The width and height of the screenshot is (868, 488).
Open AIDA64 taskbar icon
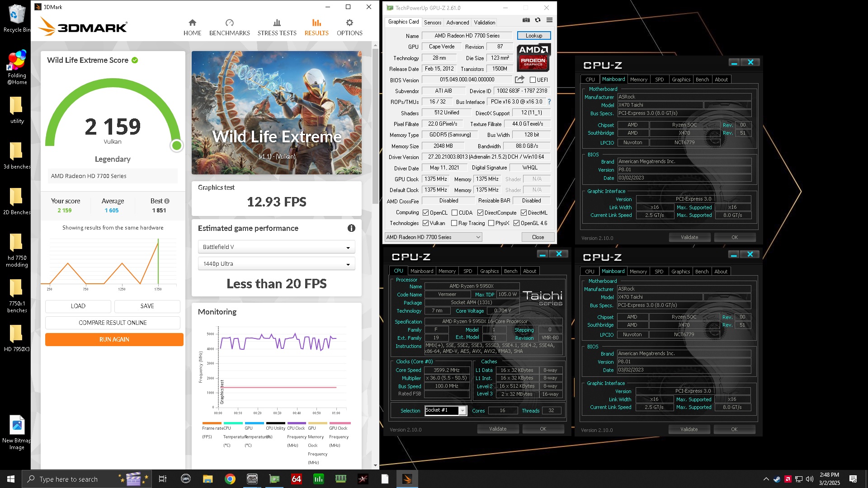[296, 479]
